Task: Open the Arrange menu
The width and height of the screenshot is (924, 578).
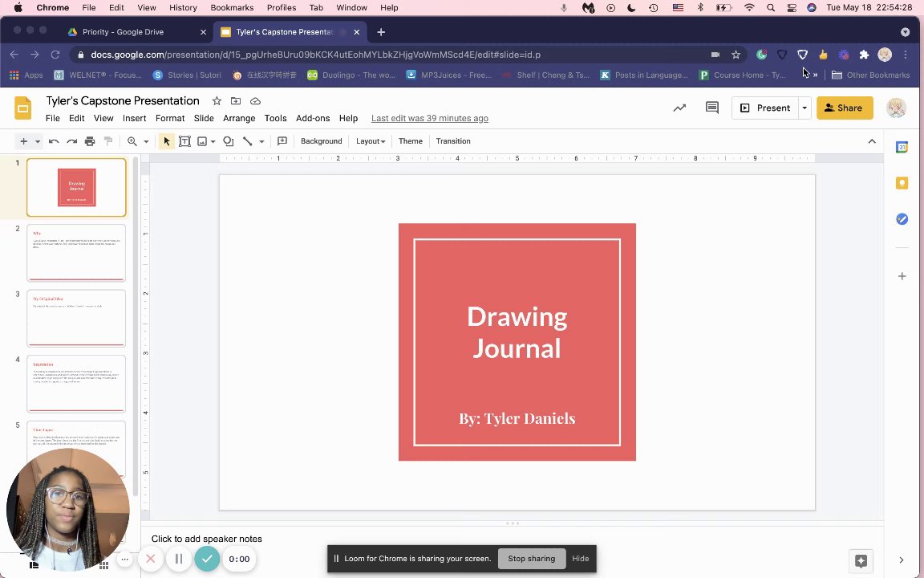Action: [239, 118]
